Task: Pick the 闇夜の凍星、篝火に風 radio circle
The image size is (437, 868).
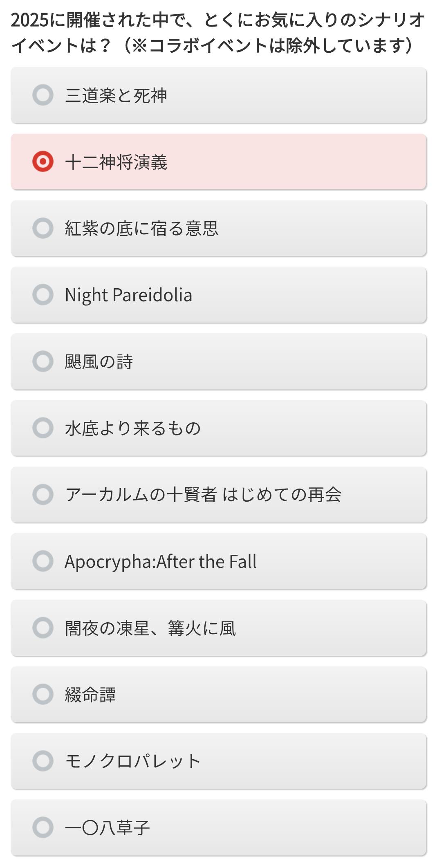Action: coord(43,628)
